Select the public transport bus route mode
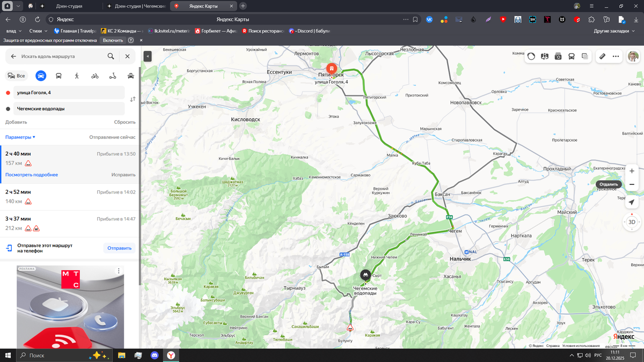The width and height of the screenshot is (644, 362). tap(58, 76)
